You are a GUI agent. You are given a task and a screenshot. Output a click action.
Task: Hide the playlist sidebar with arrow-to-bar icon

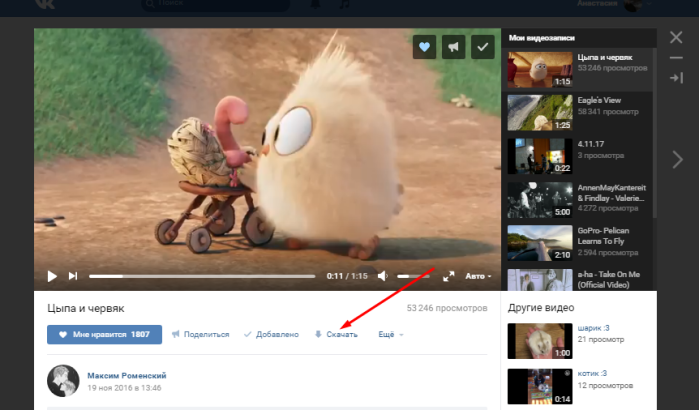pyautogui.click(x=676, y=78)
